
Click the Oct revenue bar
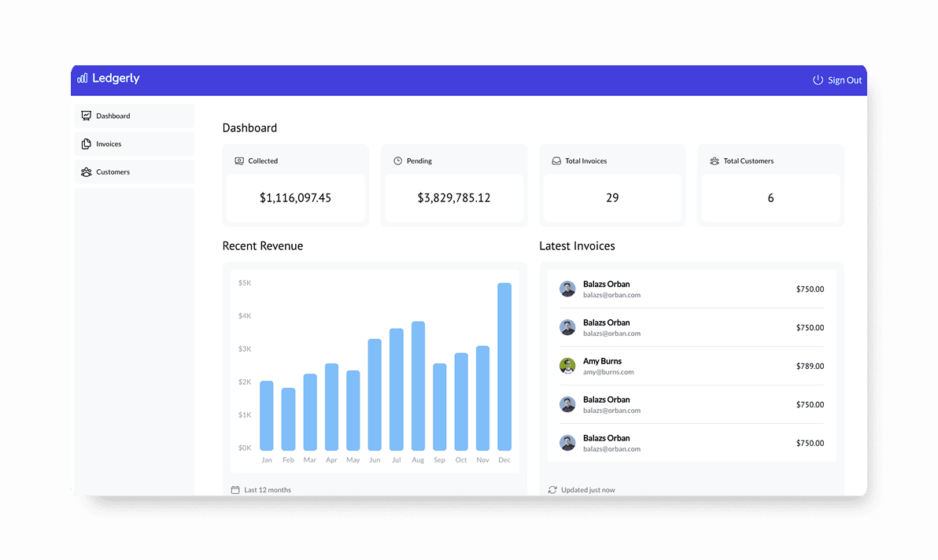pos(461,401)
